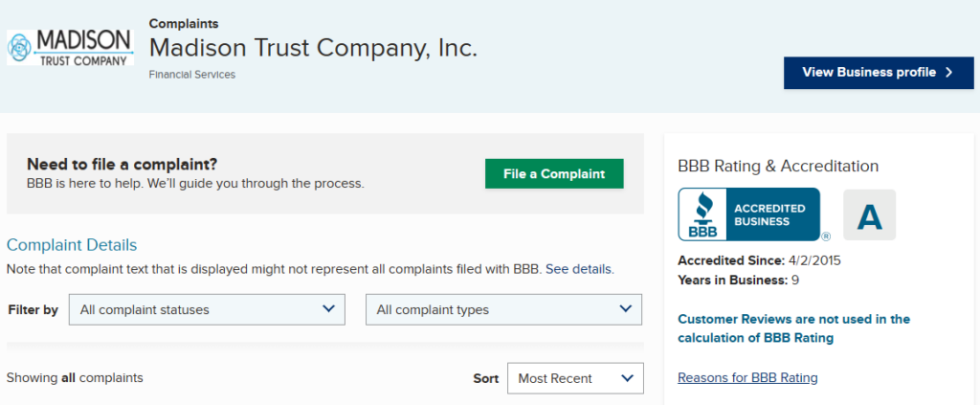
Task: Click the Madison Trust Company logo
Action: [70, 47]
